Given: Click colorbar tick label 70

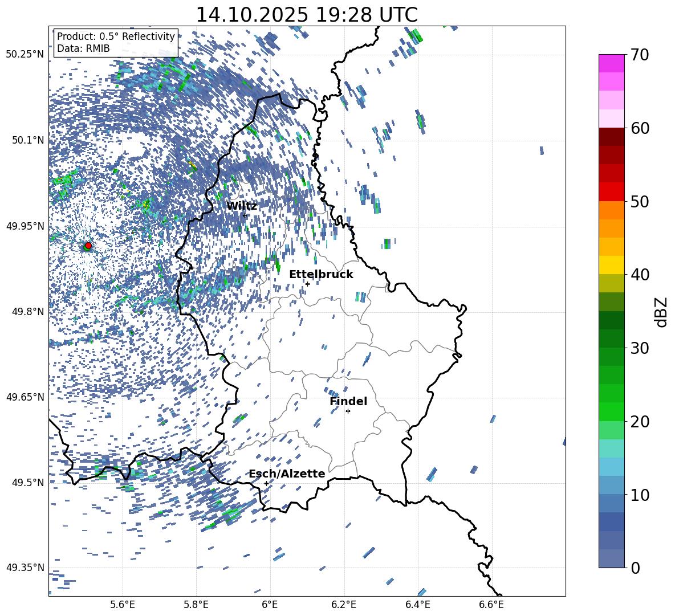Looking at the screenshot, I should (640, 55).
